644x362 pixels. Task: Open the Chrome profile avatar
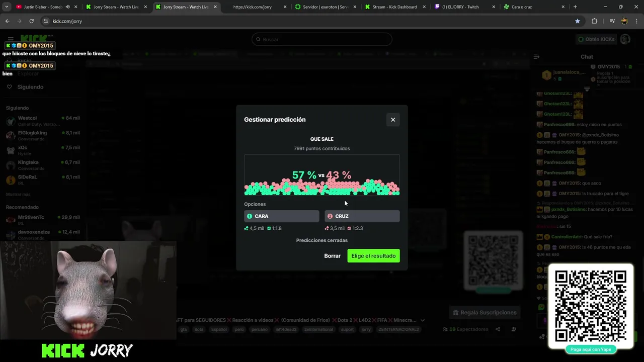click(x=624, y=21)
